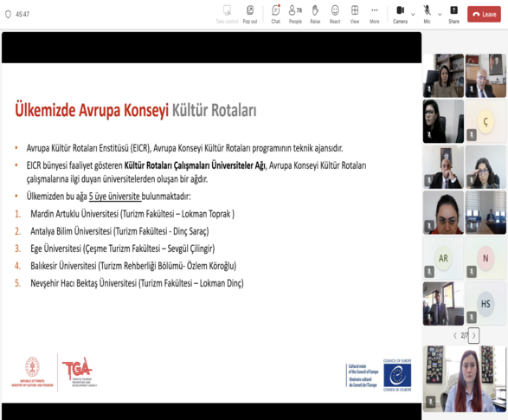Select participant tile with initial N
Viewport: 508px width, 420px height.
(485, 258)
